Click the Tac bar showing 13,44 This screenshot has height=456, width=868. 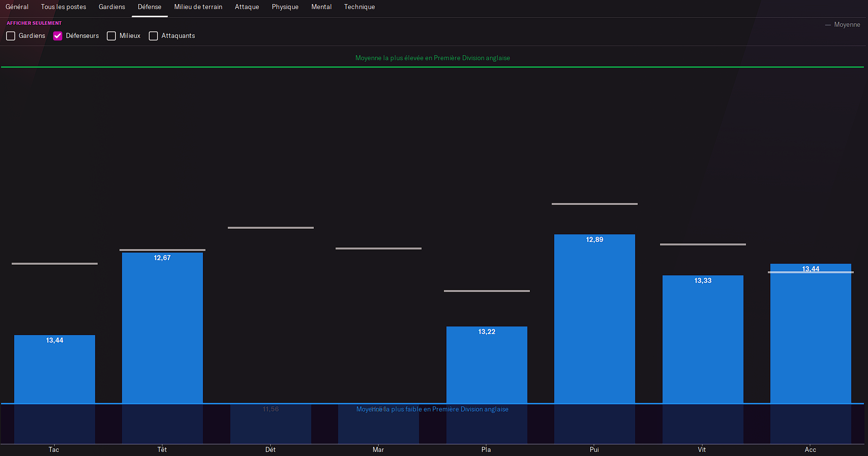[55, 389]
